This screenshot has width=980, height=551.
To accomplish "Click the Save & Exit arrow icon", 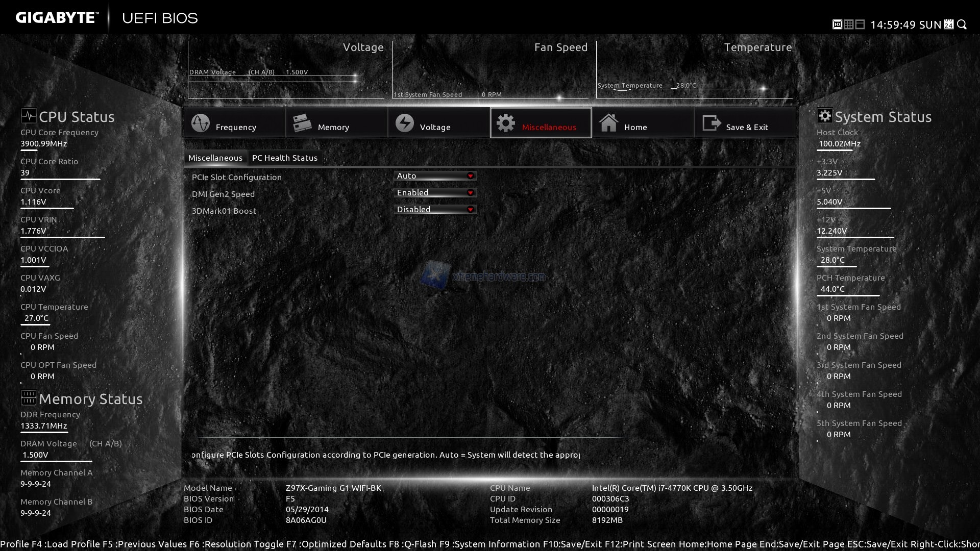I will point(711,123).
